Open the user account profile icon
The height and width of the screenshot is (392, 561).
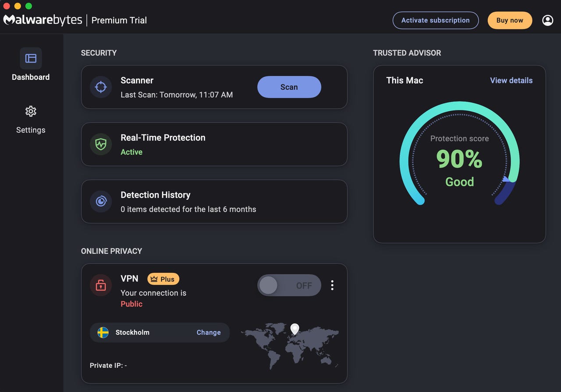[547, 20]
